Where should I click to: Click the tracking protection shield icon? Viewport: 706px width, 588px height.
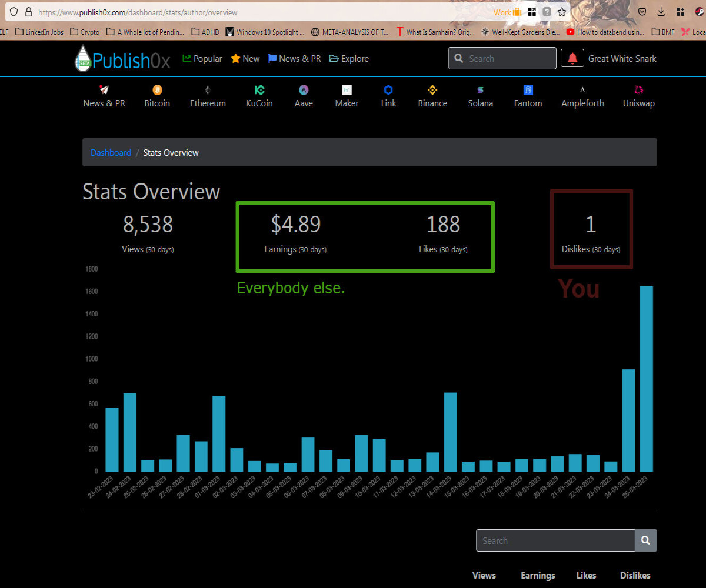pyautogui.click(x=14, y=12)
